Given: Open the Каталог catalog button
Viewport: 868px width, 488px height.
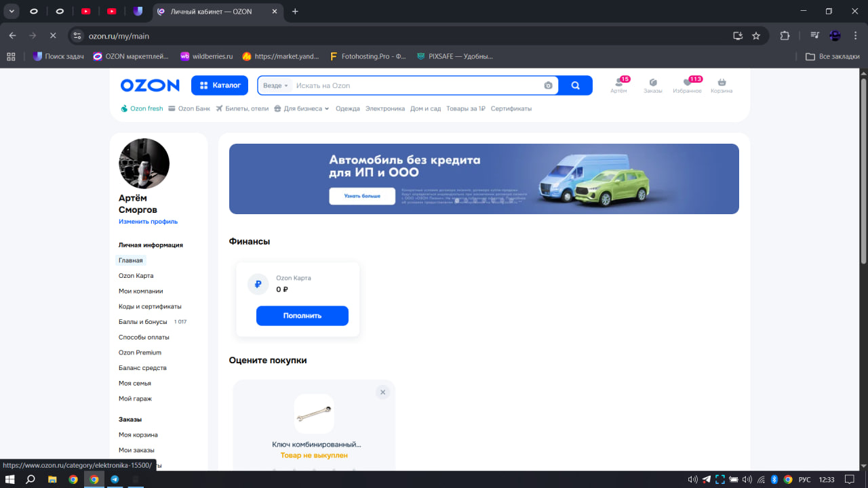Looking at the screenshot, I should pyautogui.click(x=220, y=85).
